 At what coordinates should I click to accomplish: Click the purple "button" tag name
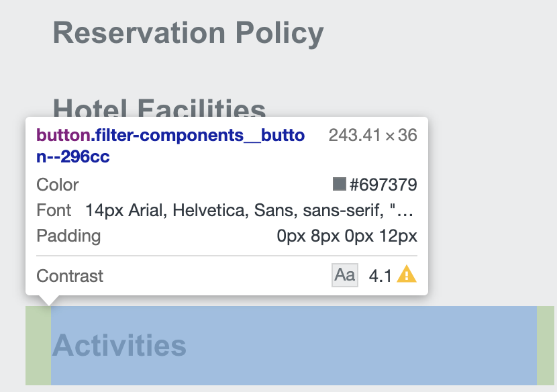[63, 135]
